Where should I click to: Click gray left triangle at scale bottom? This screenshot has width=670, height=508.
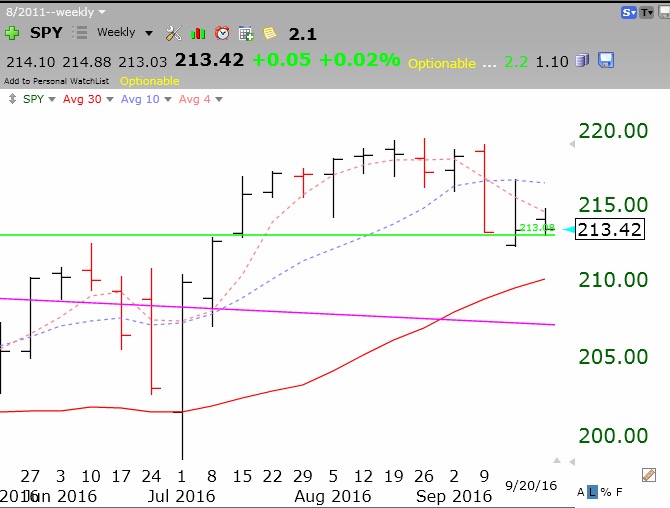point(572,462)
